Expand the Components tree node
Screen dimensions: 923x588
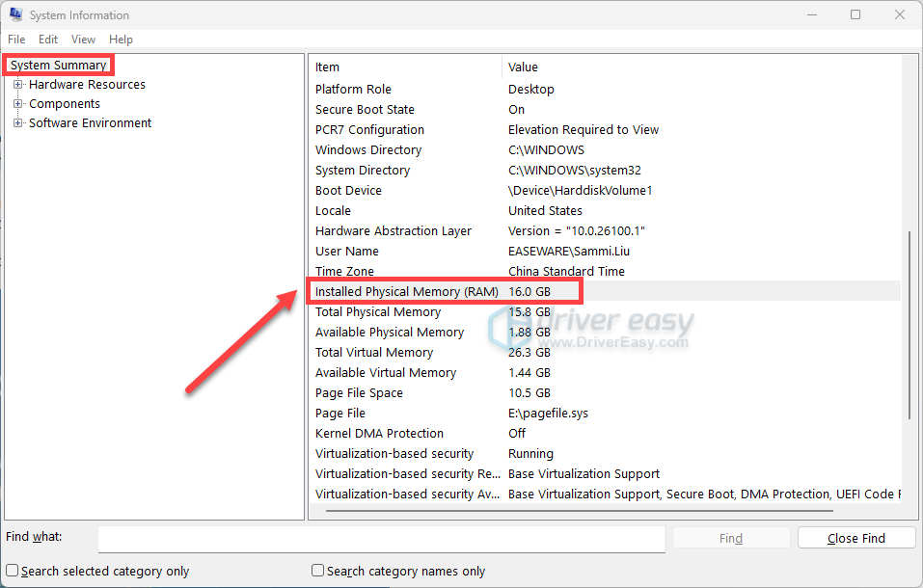pyautogui.click(x=17, y=104)
